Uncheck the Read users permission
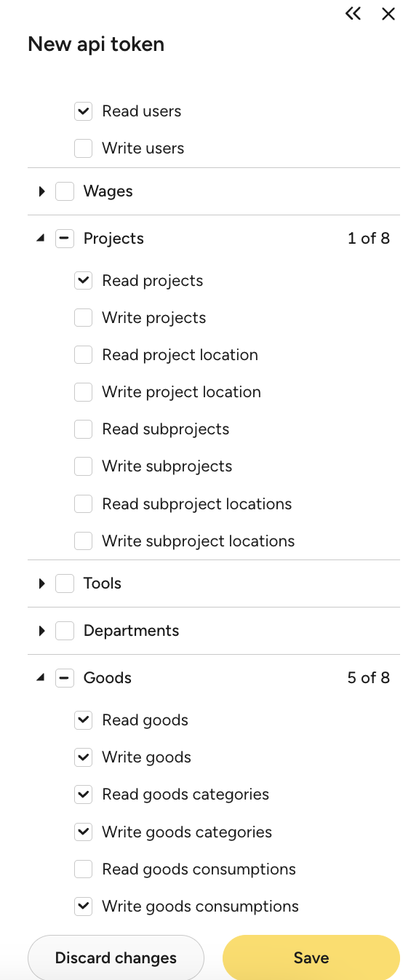 point(84,111)
